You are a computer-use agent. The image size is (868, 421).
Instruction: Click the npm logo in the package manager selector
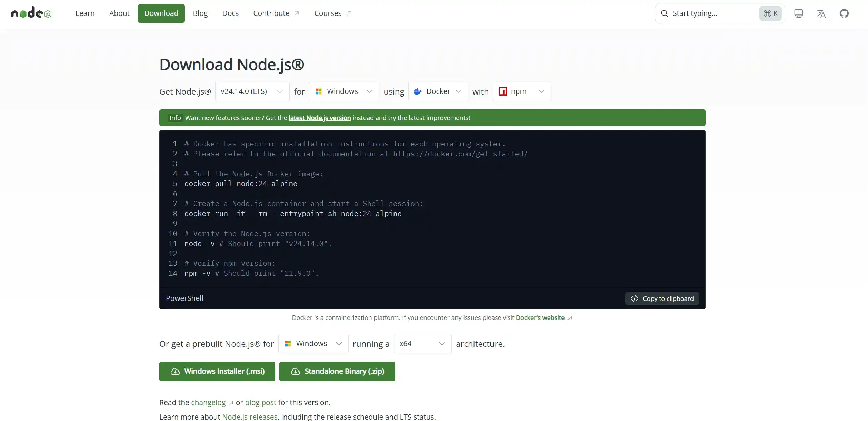coord(503,91)
